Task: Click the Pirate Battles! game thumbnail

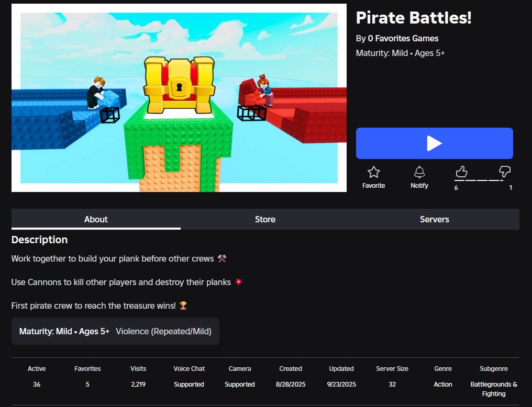Action: tap(179, 98)
